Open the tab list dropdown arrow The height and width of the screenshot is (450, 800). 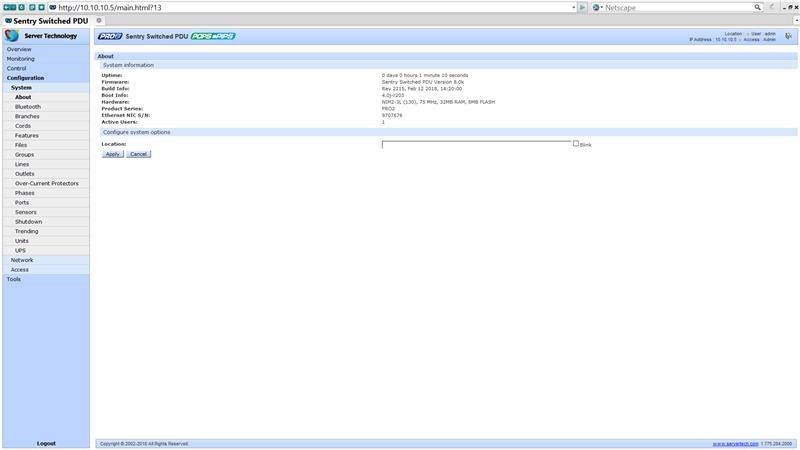796,21
